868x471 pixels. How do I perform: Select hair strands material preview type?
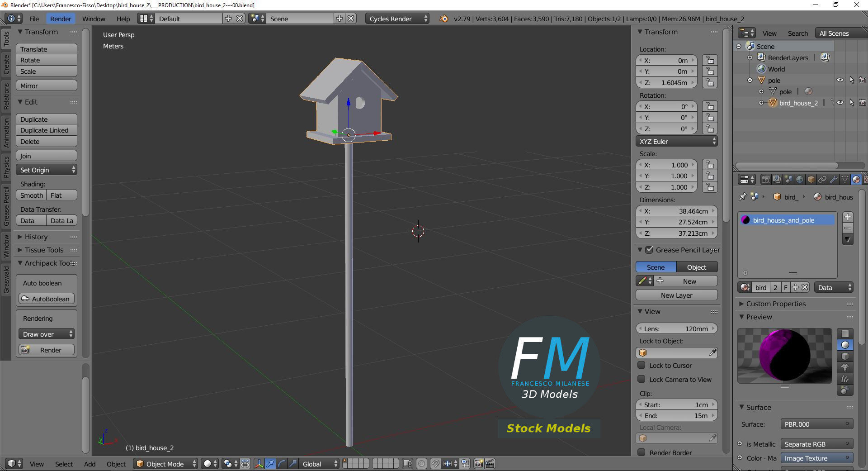(845, 379)
